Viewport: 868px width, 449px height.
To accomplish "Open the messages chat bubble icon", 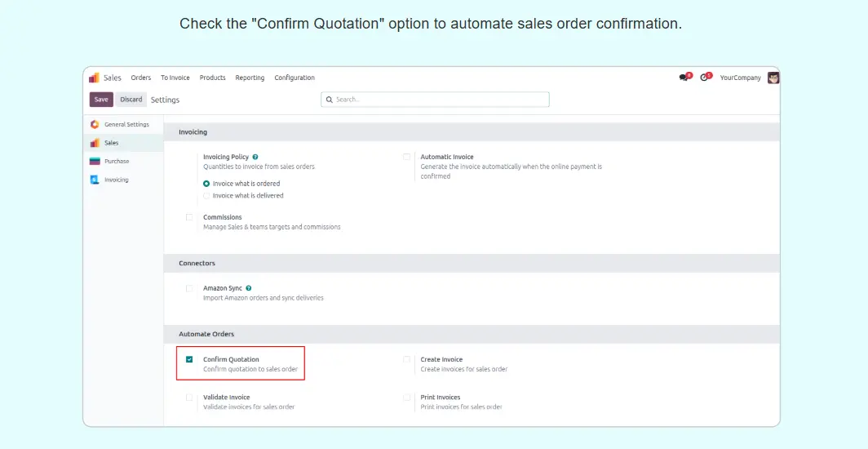I will click(x=684, y=78).
